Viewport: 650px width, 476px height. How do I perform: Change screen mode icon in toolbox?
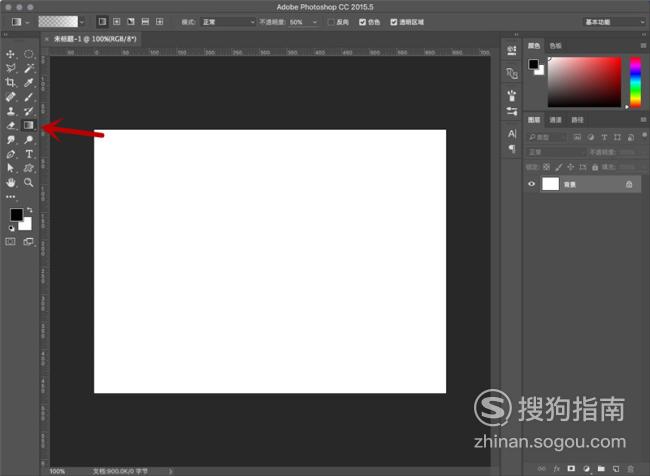[29, 241]
